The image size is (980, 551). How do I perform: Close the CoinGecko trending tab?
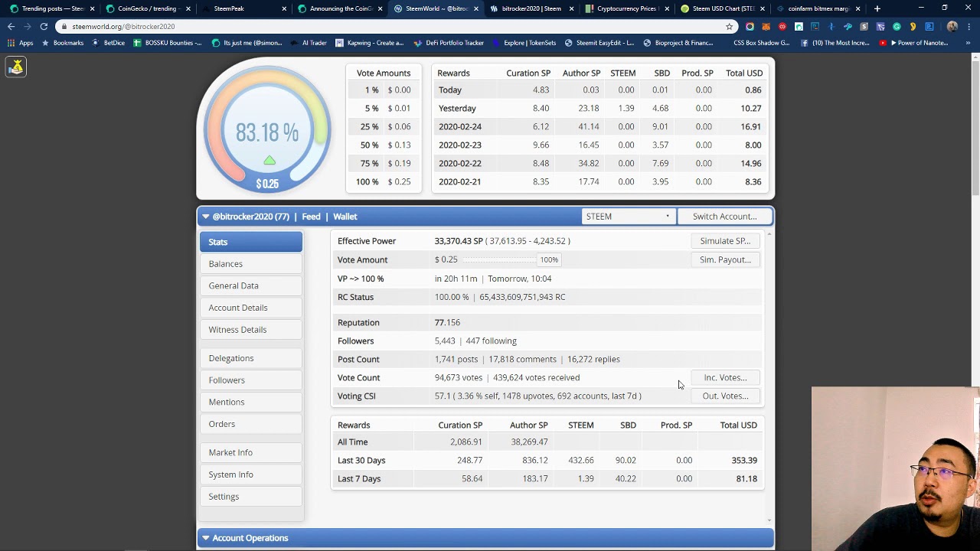[x=188, y=8]
